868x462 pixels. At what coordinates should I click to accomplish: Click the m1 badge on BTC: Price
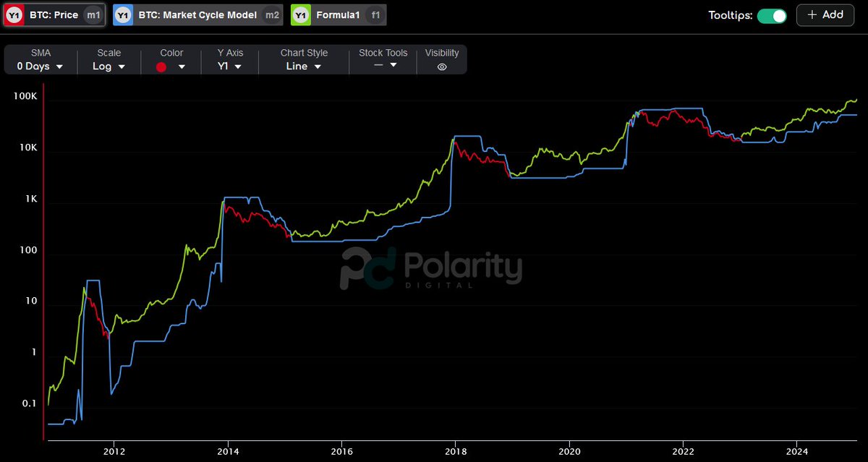click(93, 15)
